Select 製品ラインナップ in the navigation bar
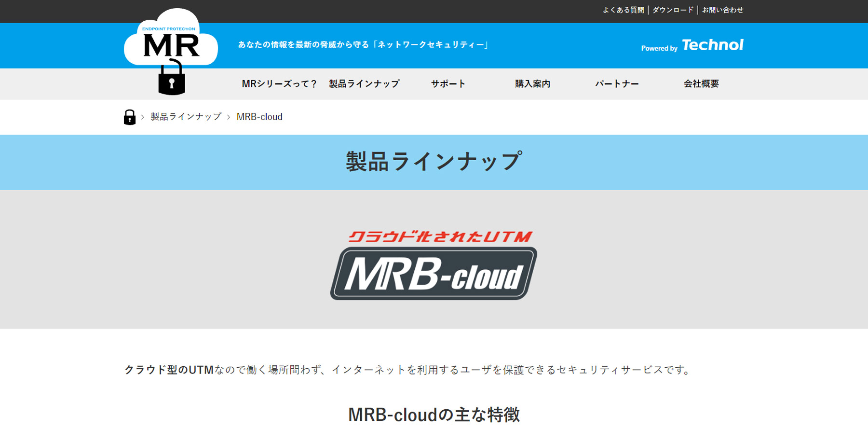This screenshot has height=430, width=868. coord(364,84)
